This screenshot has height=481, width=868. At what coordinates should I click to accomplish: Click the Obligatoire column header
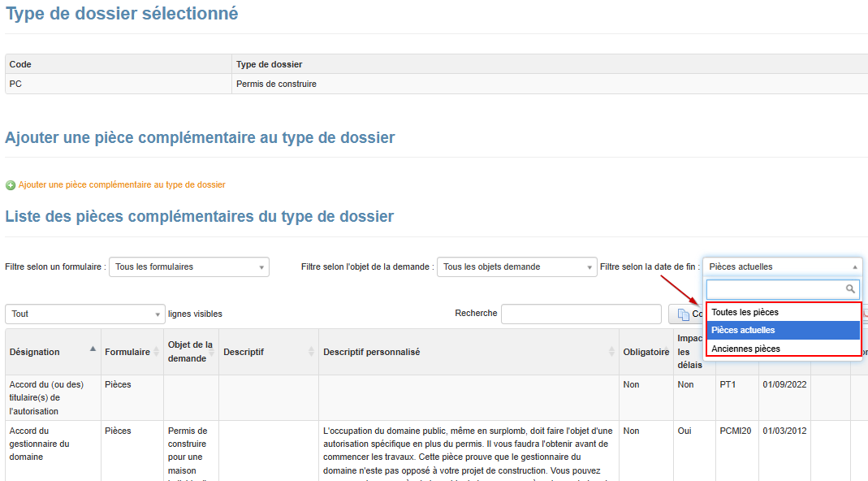click(x=646, y=352)
